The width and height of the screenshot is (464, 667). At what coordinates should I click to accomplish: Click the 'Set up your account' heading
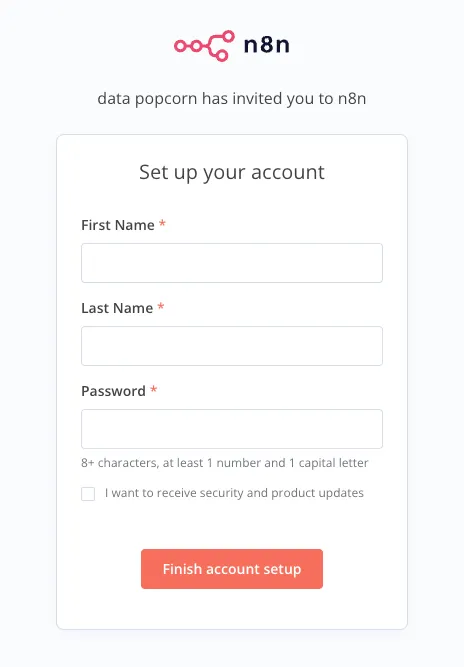(x=232, y=173)
